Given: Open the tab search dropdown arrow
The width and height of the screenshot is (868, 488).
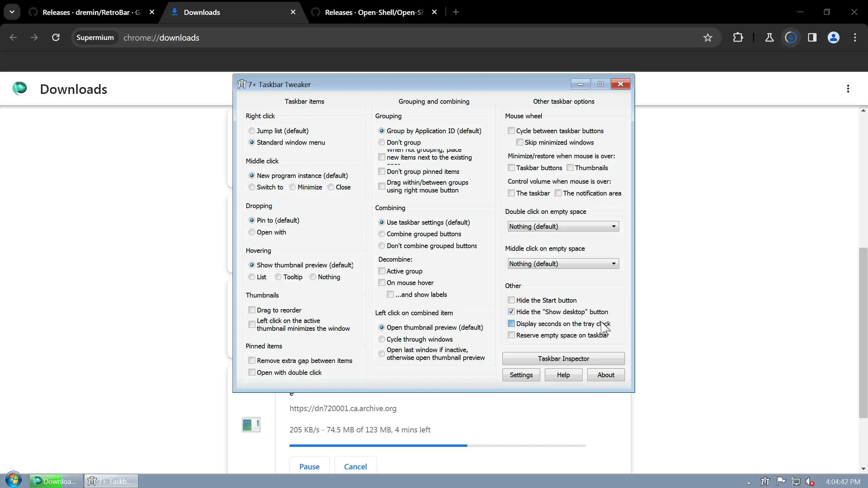Looking at the screenshot, I should point(12,12).
